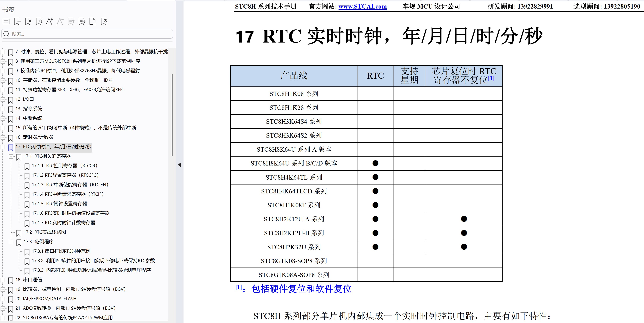
Task: Collapse chapter 17 RTC实时时钟 bookmark
Action: click(x=2, y=147)
